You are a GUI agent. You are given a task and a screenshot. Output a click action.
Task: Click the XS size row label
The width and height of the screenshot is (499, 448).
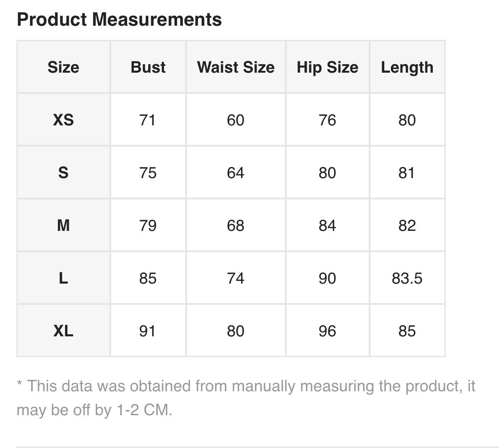63,120
